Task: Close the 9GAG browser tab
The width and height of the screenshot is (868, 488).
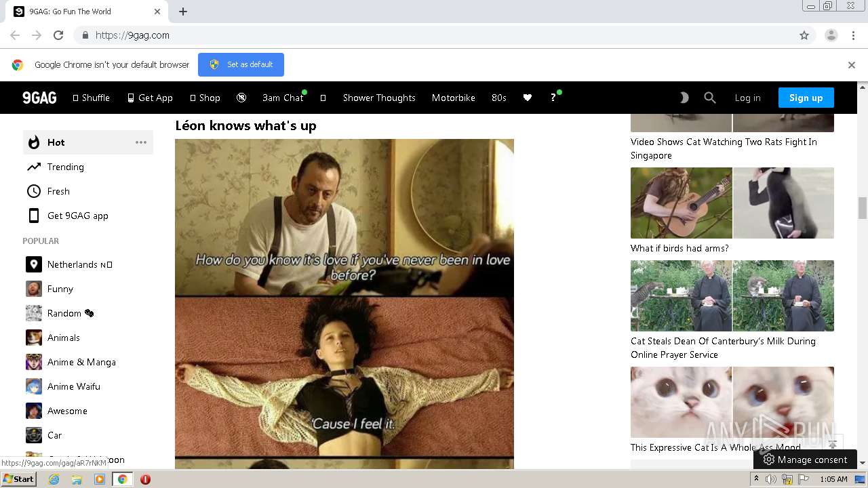Action: tap(157, 12)
